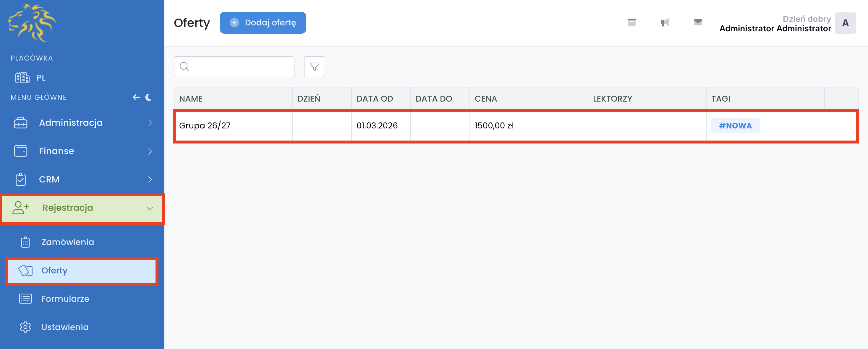This screenshot has height=349, width=868.
Task: Toggle dark mode with moon icon
Action: click(x=149, y=97)
